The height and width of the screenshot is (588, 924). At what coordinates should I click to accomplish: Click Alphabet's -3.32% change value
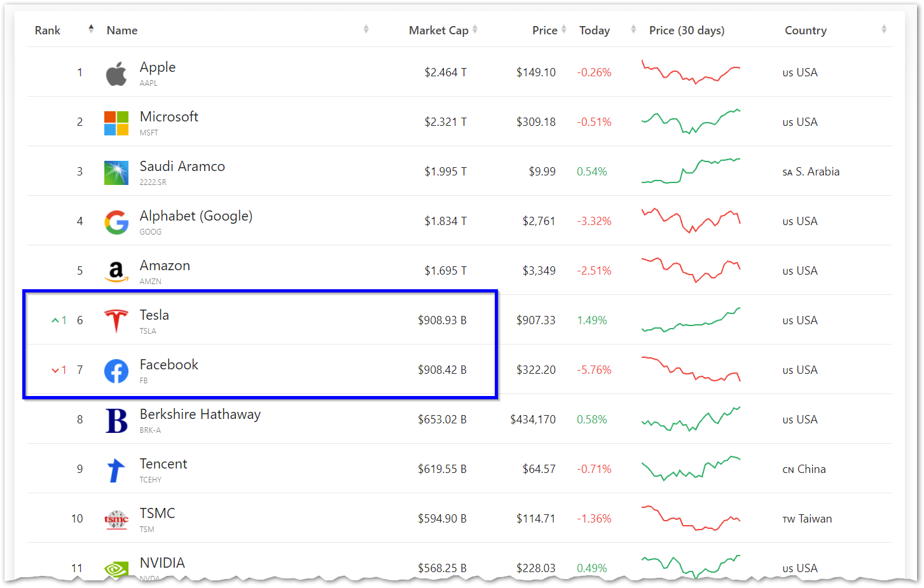(x=594, y=221)
